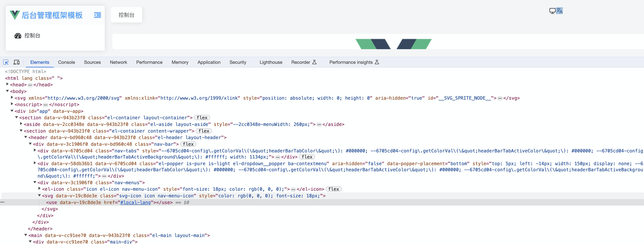Screen dimensions: 644x245
Task: Expand the noscript element arrow
Action: point(12,104)
